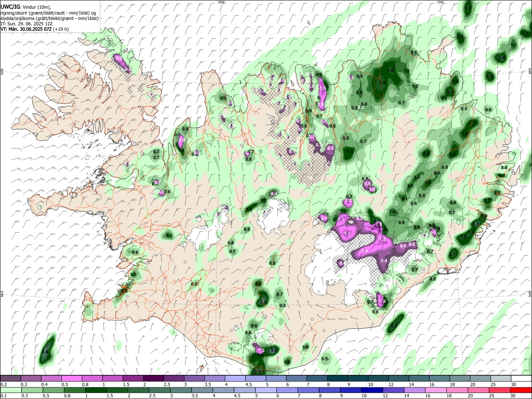Select the dark teal 8 mm snow swatch
This screenshot has width=532, height=399.
pos(337,378)
